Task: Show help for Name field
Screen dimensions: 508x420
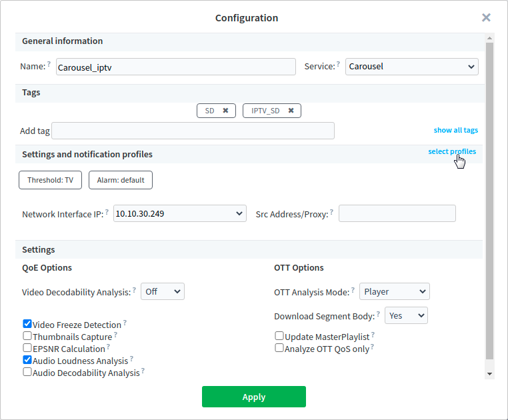Action: pos(49,63)
